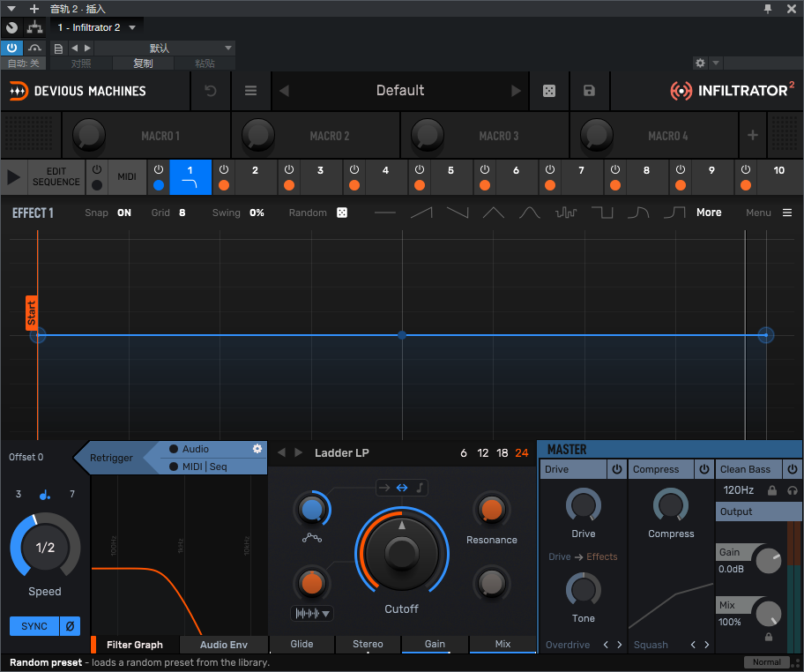Viewport: 804px width, 672px height.
Task: Select the square dip shape preset
Action: click(x=602, y=213)
